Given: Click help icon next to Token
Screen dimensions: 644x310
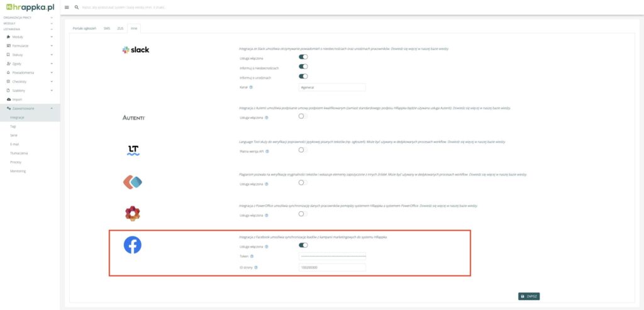Looking at the screenshot, I should point(252,256).
